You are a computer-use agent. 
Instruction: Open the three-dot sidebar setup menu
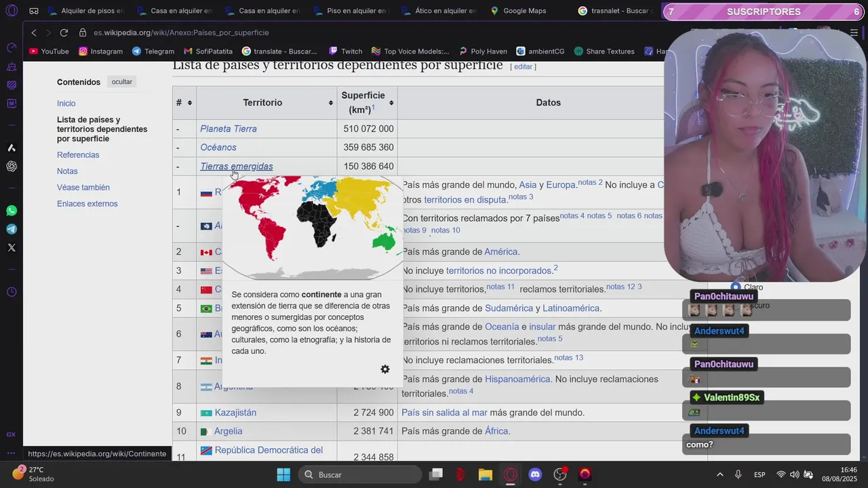[x=11, y=453]
